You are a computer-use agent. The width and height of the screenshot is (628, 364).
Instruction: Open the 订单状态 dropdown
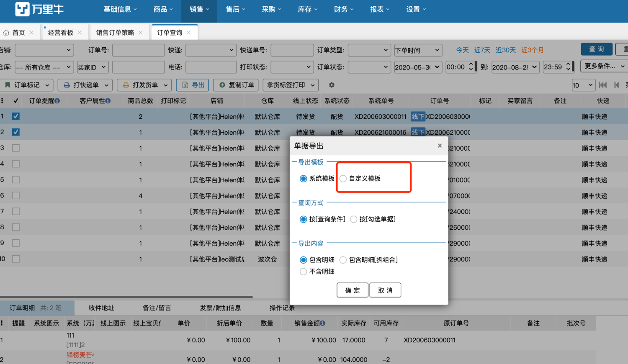pos(370,67)
